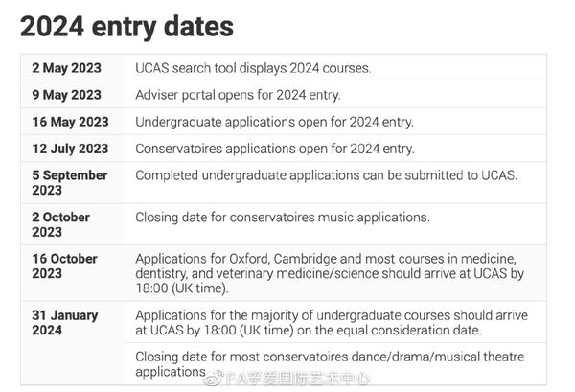This screenshot has width=575, height=392.
Task: Select the "5 September 2023" date cell
Action: (x=69, y=182)
